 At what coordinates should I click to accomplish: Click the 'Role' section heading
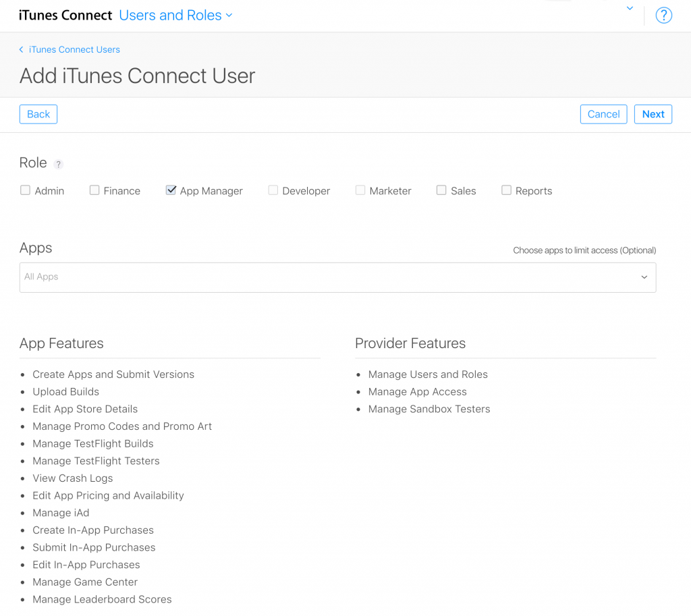click(33, 163)
